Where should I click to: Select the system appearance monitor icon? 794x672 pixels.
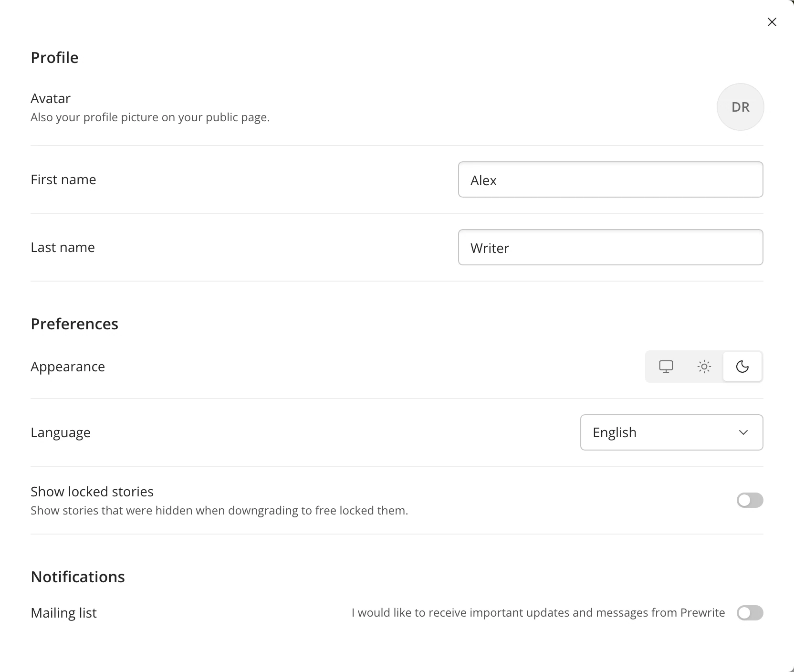click(666, 367)
